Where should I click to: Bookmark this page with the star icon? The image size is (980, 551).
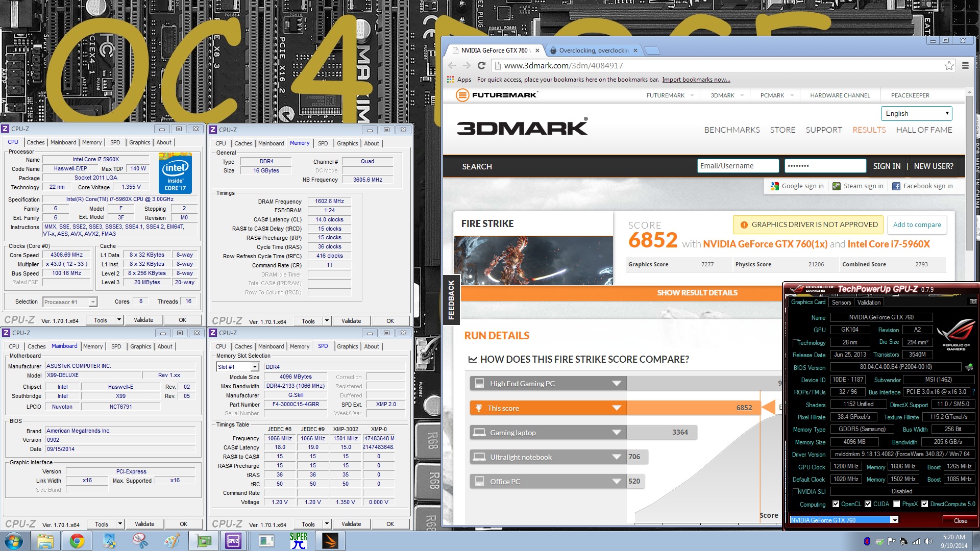point(949,65)
